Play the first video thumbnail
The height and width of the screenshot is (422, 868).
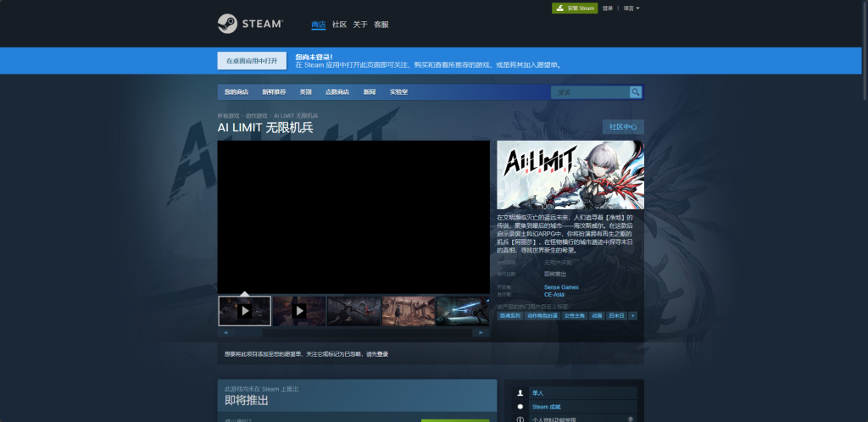(x=245, y=311)
